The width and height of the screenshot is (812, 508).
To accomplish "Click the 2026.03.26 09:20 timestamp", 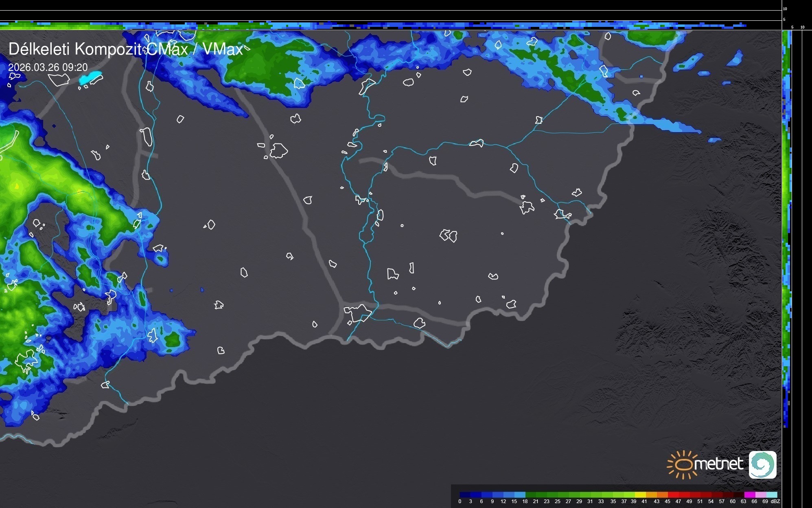I will [x=48, y=67].
